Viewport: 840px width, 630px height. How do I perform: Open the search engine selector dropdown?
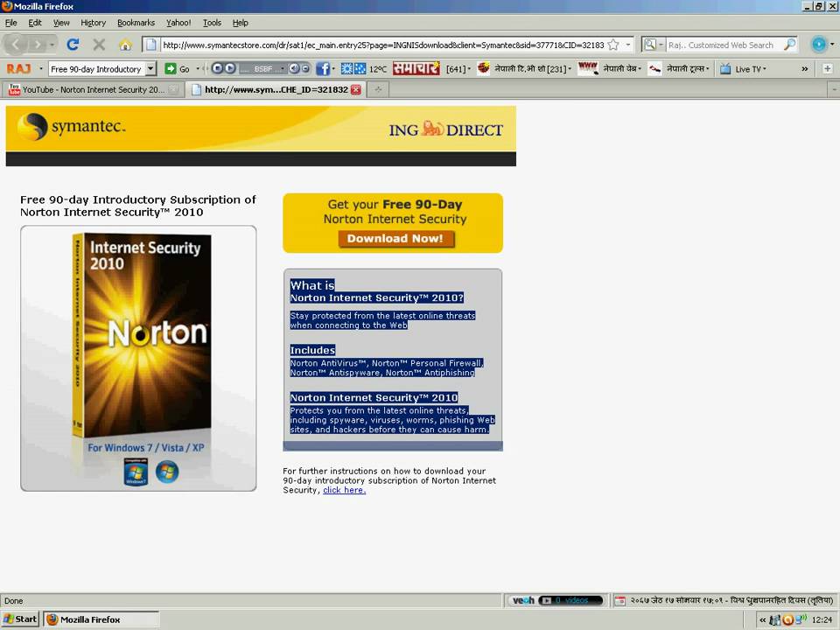(x=661, y=45)
